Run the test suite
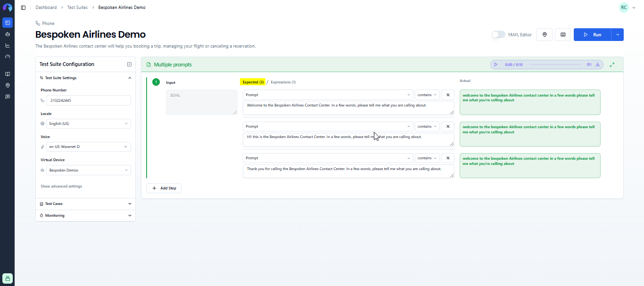 592,35
